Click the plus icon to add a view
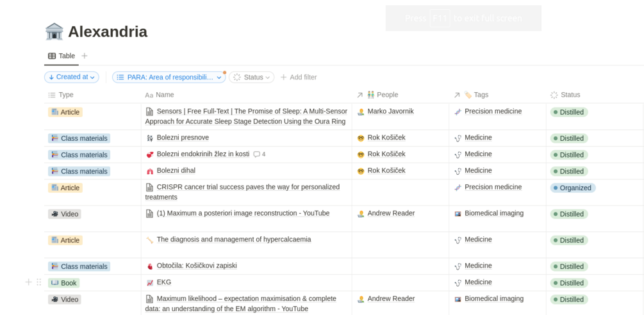The width and height of the screenshot is (644, 315). tap(85, 56)
